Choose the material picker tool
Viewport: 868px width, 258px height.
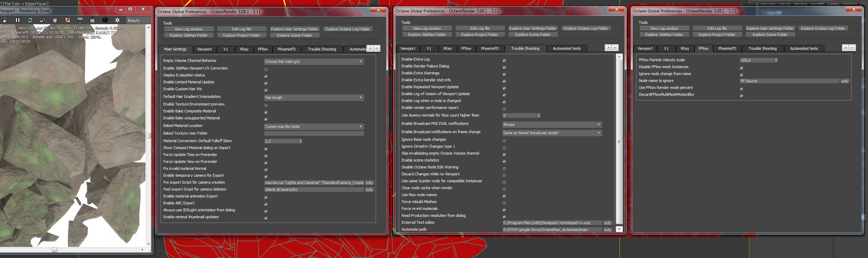(x=68, y=20)
